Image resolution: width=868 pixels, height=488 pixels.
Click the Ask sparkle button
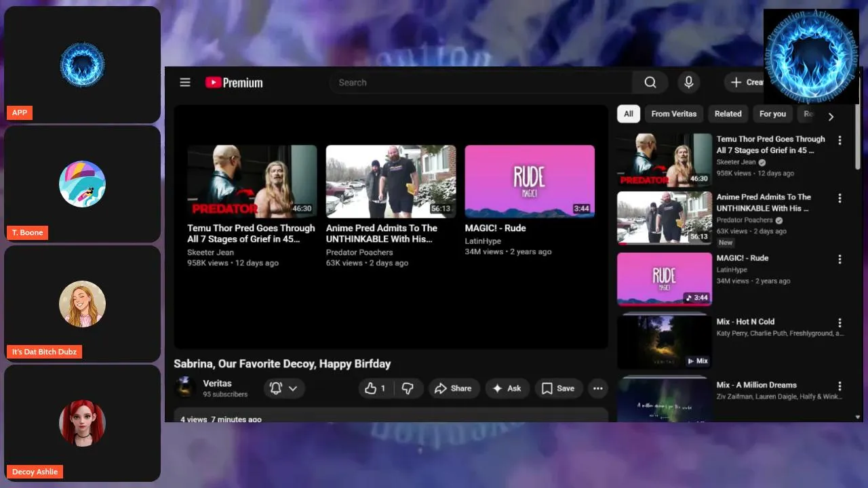pos(507,388)
